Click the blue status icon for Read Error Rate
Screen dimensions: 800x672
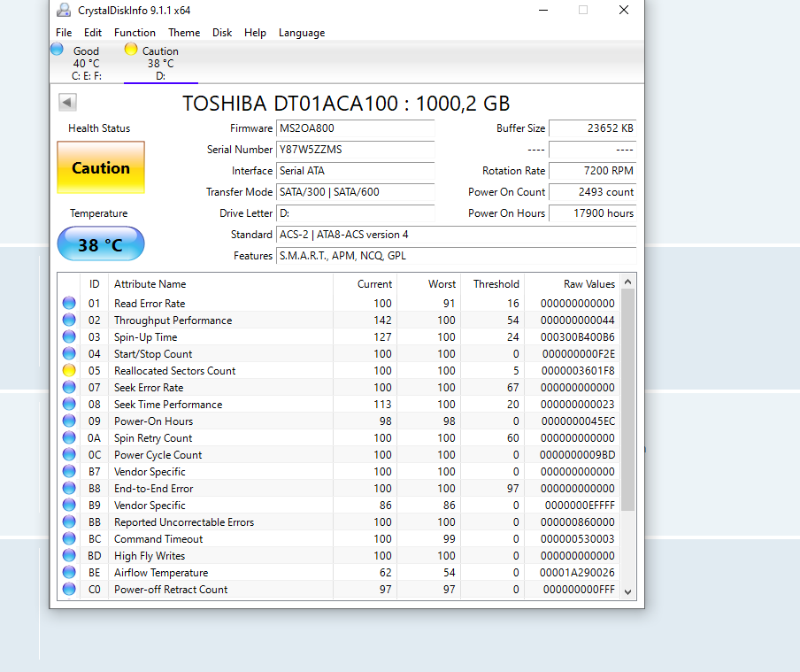point(69,304)
